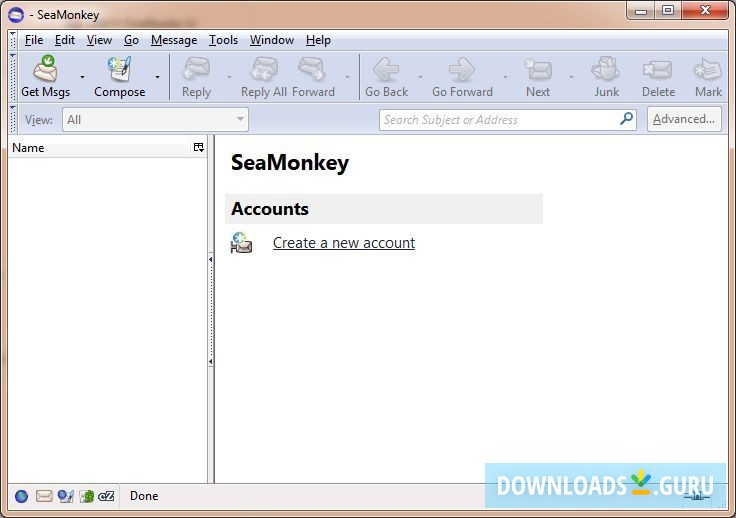Click the Mark toolbar icon

point(708,69)
